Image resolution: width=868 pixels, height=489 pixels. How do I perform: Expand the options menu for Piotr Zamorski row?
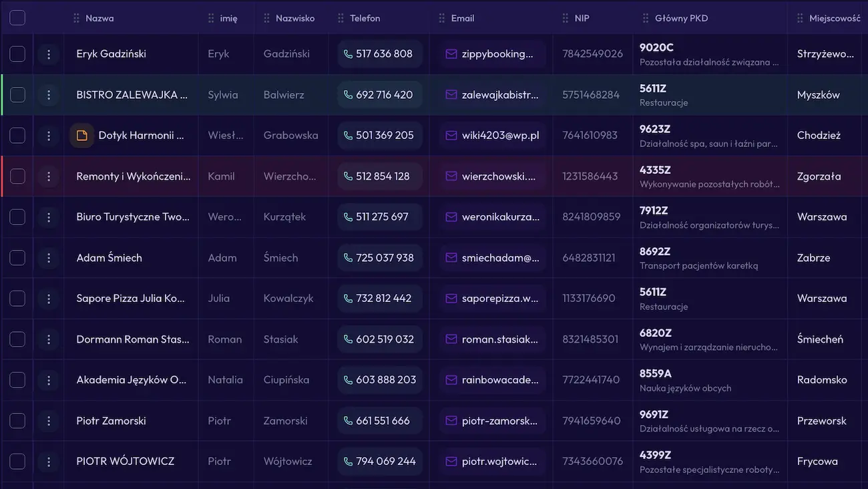pyautogui.click(x=48, y=421)
